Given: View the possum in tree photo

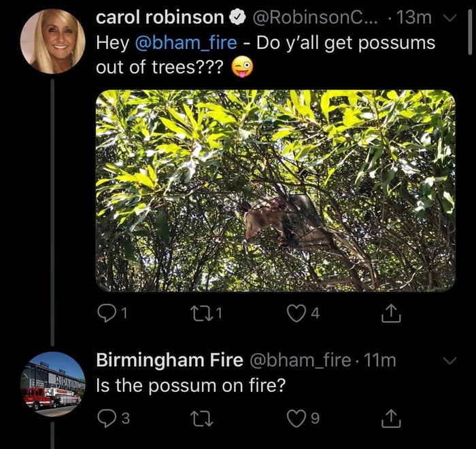Looking at the screenshot, I should pyautogui.click(x=275, y=191).
